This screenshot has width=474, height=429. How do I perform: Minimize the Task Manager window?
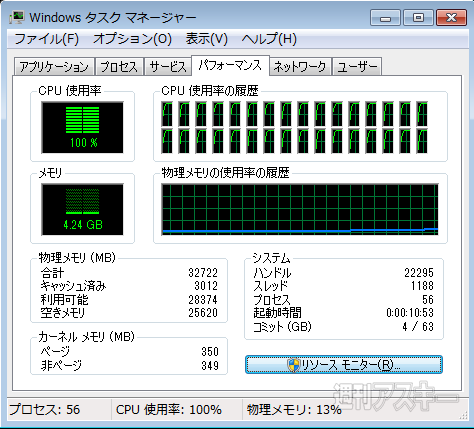click(385, 18)
